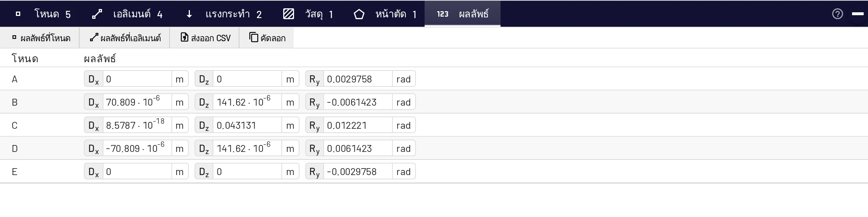Switch to the โหนด 5 tab

(43, 14)
